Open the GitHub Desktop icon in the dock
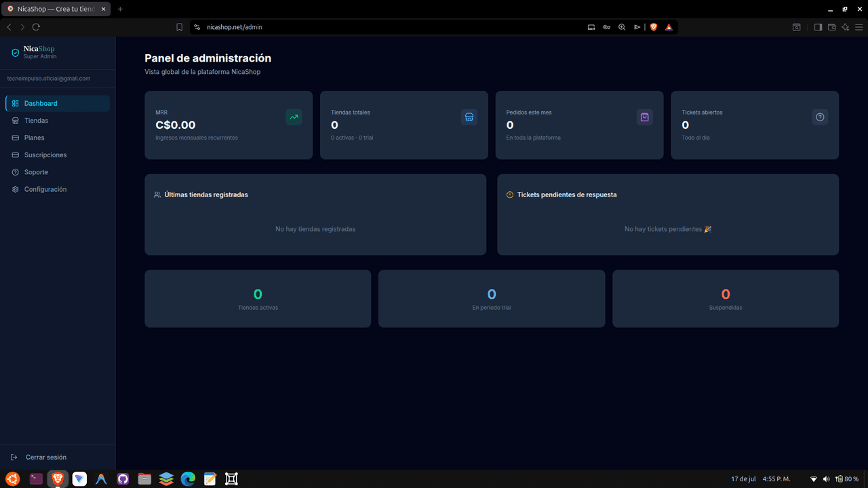 [x=123, y=479]
